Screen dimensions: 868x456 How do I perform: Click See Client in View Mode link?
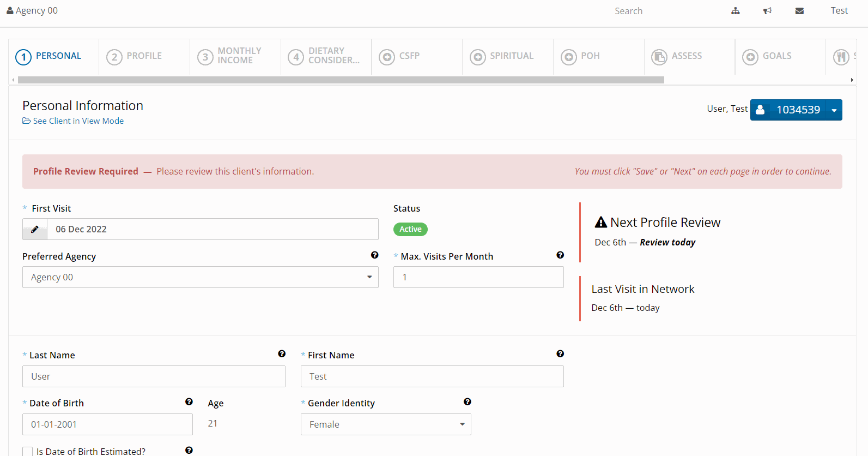click(78, 121)
